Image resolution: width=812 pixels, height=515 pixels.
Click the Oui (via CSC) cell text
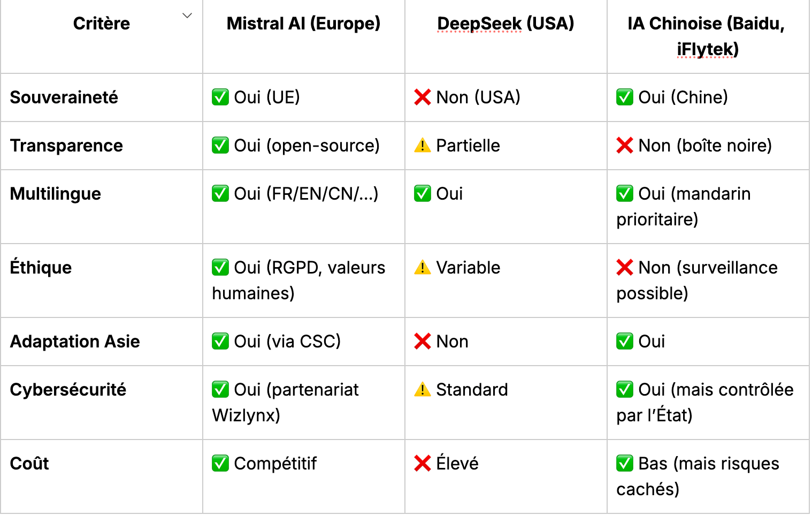click(287, 342)
